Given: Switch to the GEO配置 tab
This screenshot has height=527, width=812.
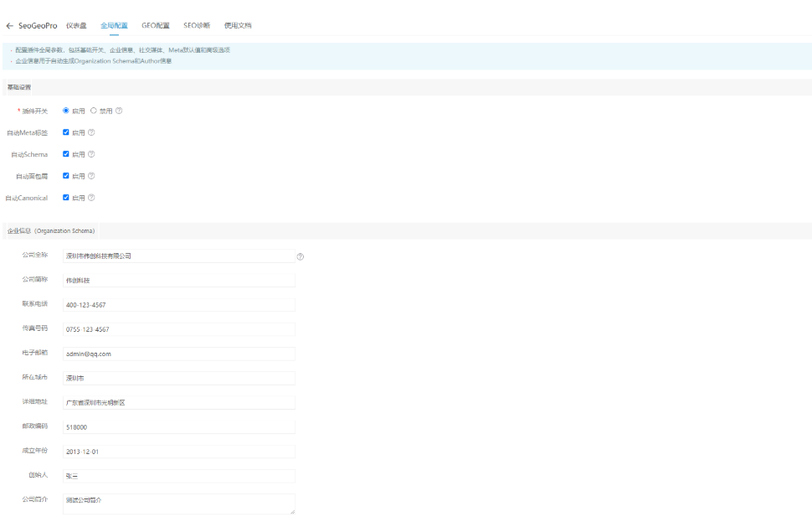Looking at the screenshot, I should pos(156,26).
